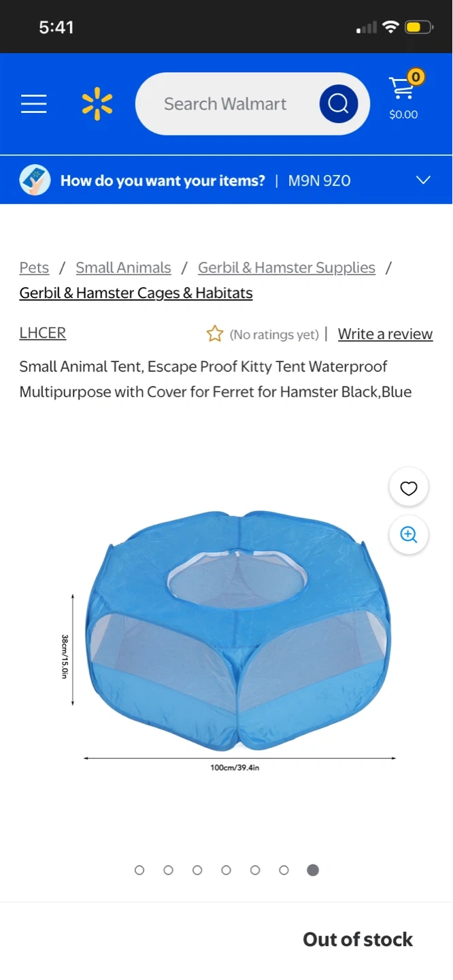Visit the LHCER brand link
Screen dimensions: 453x980
43,333
